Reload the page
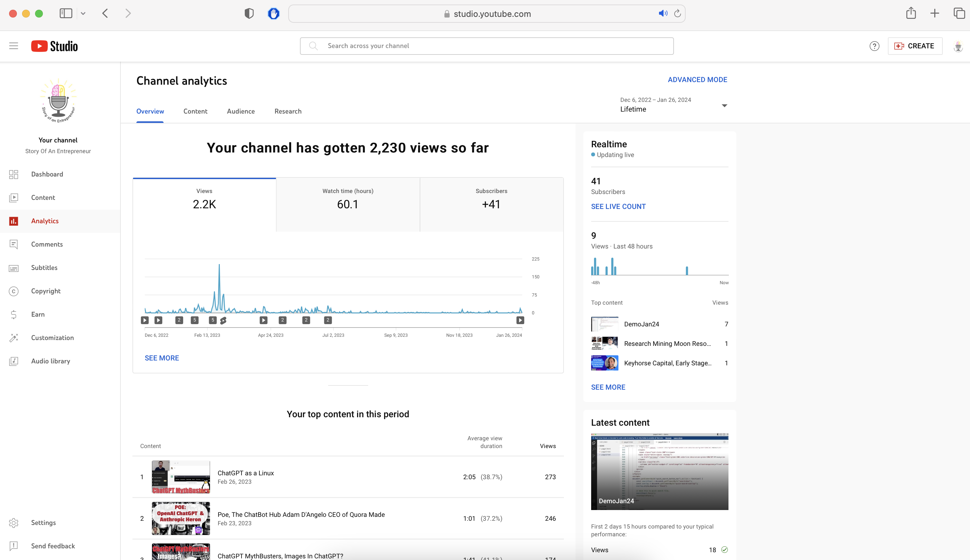This screenshot has width=970, height=560. 678,13
